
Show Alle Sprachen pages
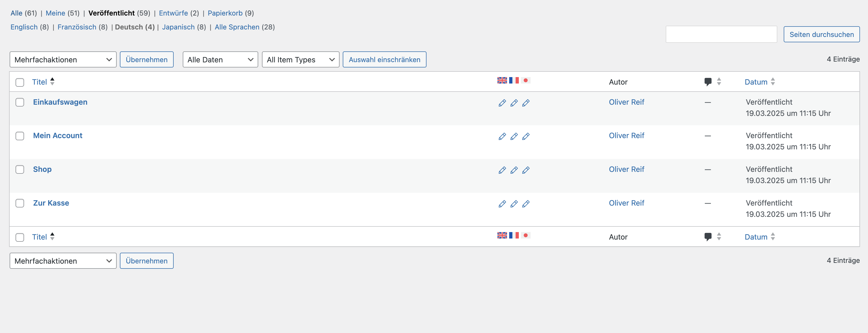coord(237,27)
